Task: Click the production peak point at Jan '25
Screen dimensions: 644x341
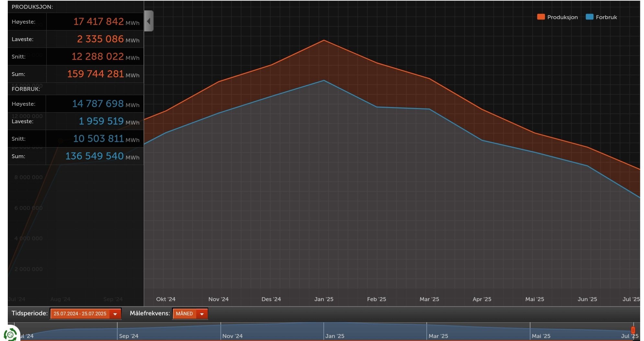Action: [324, 40]
